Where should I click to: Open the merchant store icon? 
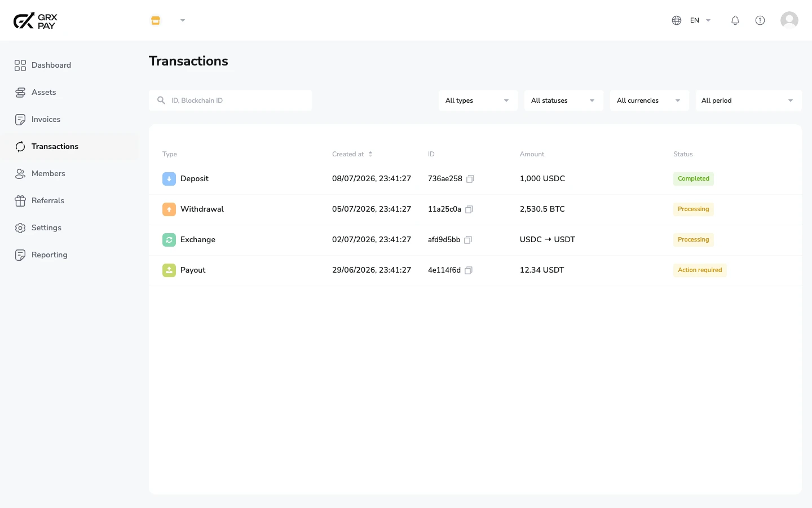156,20
